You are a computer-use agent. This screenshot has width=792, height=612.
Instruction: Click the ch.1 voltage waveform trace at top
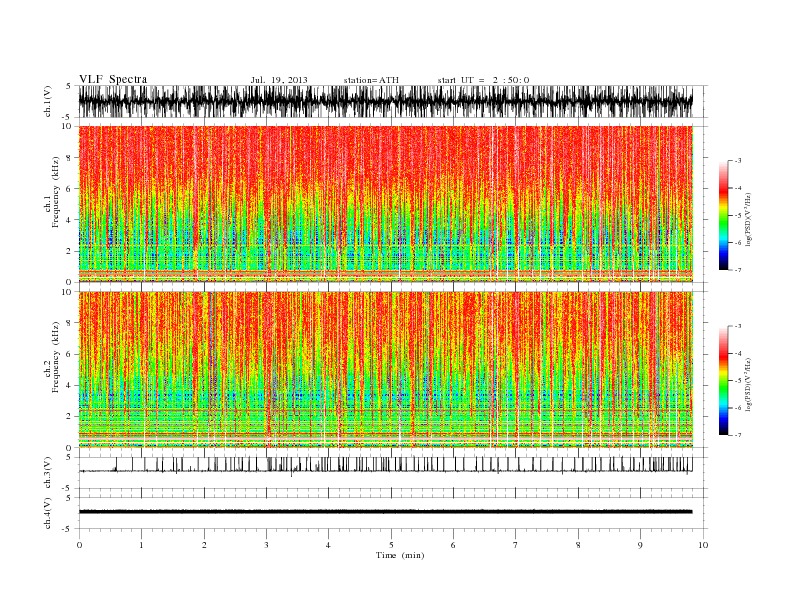(x=386, y=101)
